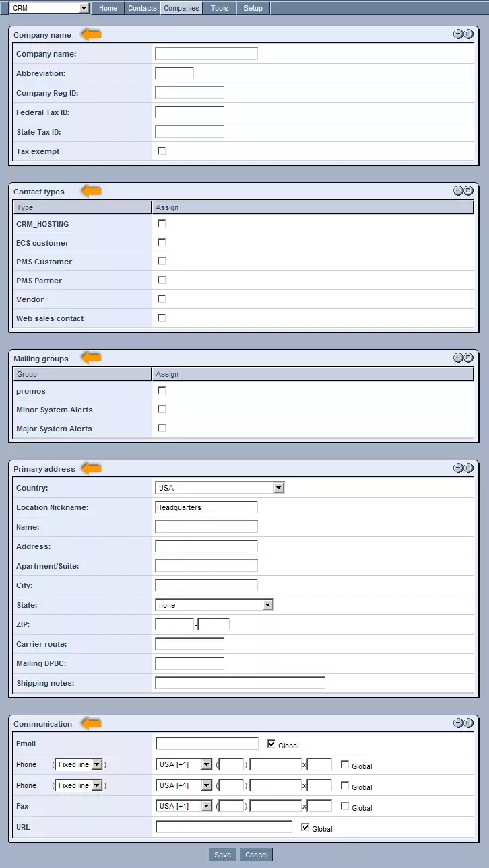Assign the CRM_HOSTING contact type
The height and width of the screenshot is (868, 489).
click(162, 223)
